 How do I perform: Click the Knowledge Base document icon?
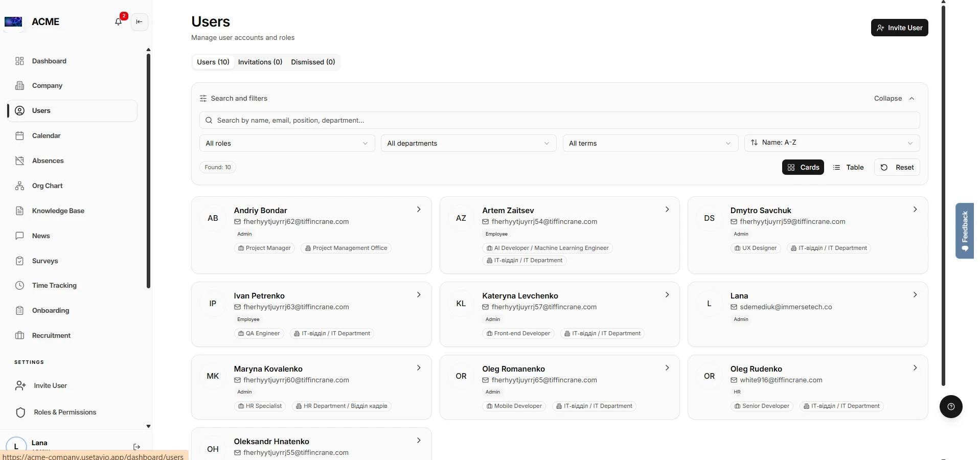(19, 211)
